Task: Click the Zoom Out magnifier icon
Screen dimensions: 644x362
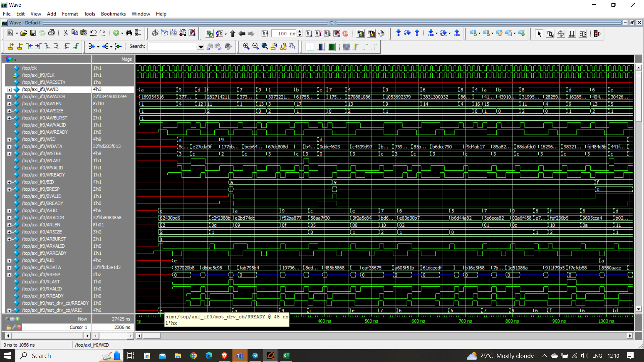Action: pos(255,47)
